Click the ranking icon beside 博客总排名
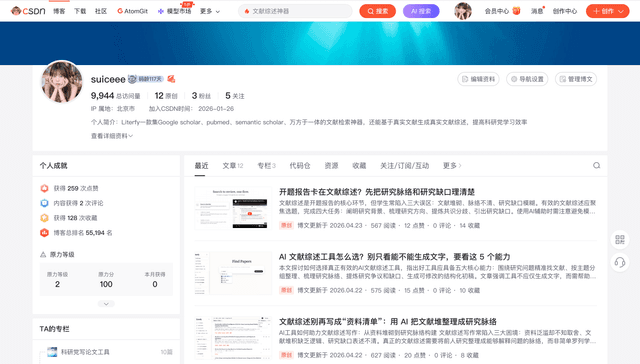Viewport: 640px width, 364px height. coord(44,233)
